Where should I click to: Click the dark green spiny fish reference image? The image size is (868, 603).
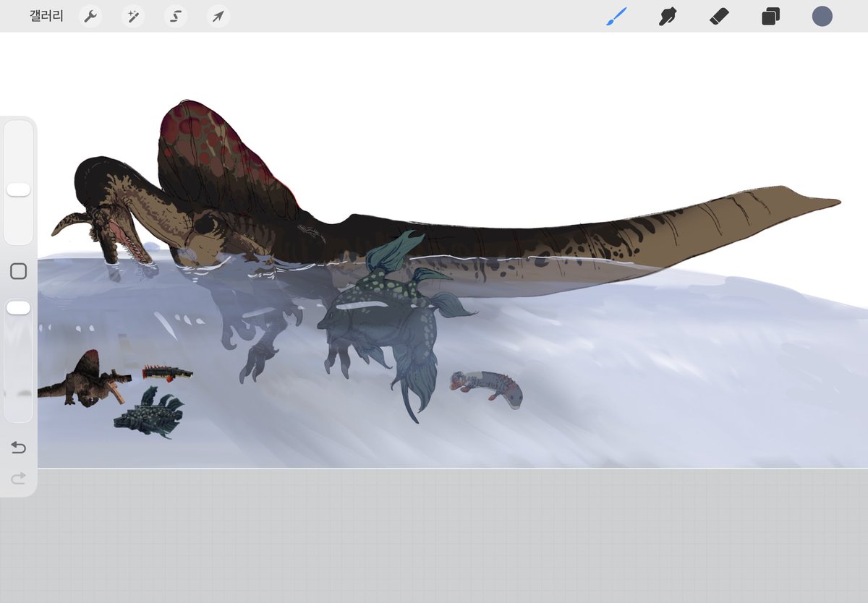148,412
